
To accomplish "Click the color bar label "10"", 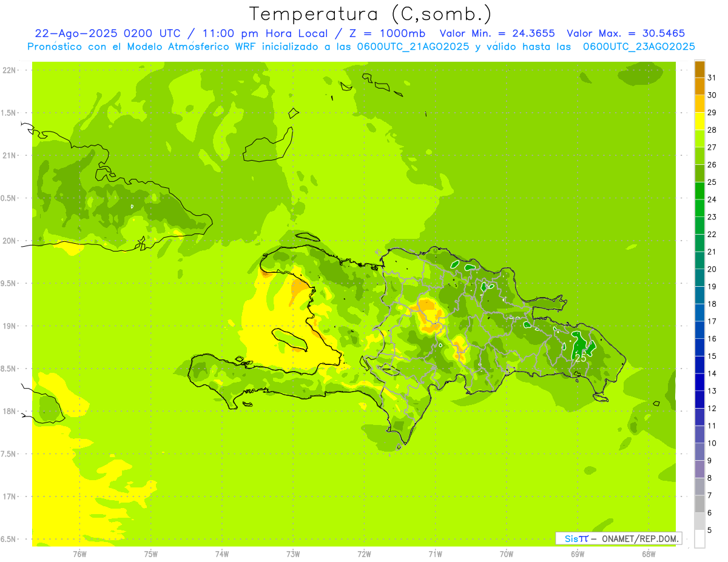I will click(712, 443).
